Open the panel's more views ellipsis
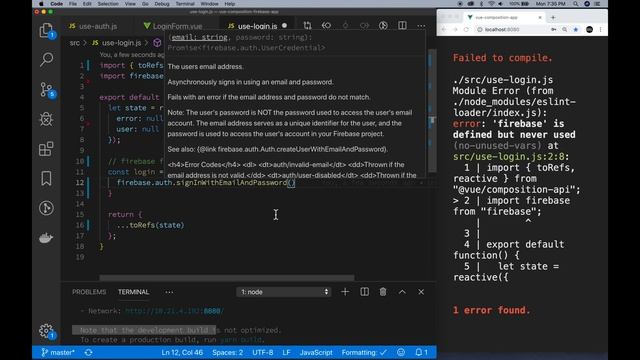The width and height of the screenshot is (640, 360). coord(169,292)
